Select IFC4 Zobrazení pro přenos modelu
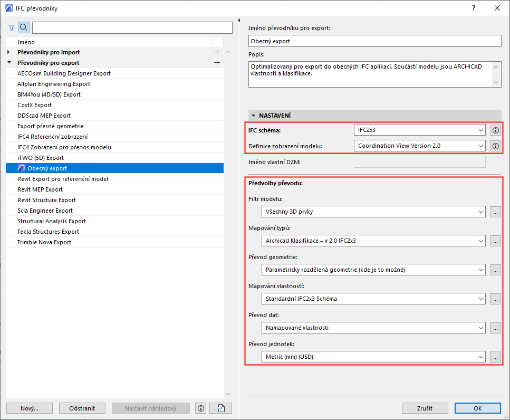Image resolution: width=510 pixels, height=420 pixels. click(115, 147)
